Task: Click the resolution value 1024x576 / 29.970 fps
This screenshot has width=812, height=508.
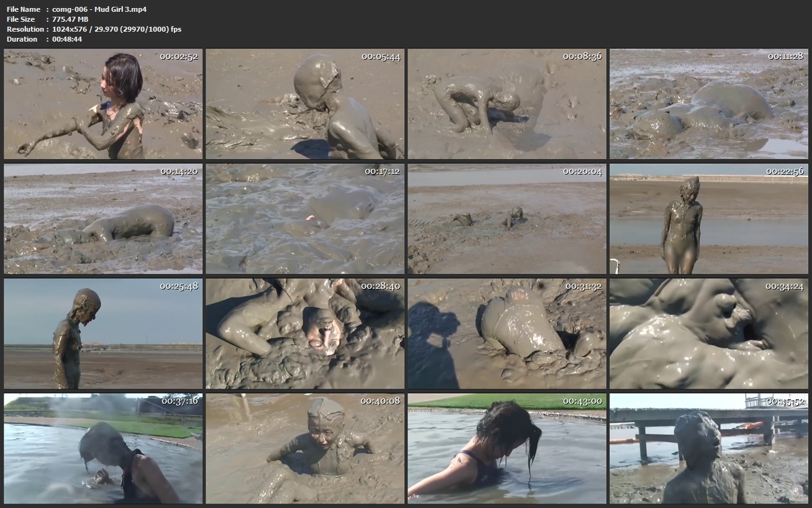Action: point(117,29)
